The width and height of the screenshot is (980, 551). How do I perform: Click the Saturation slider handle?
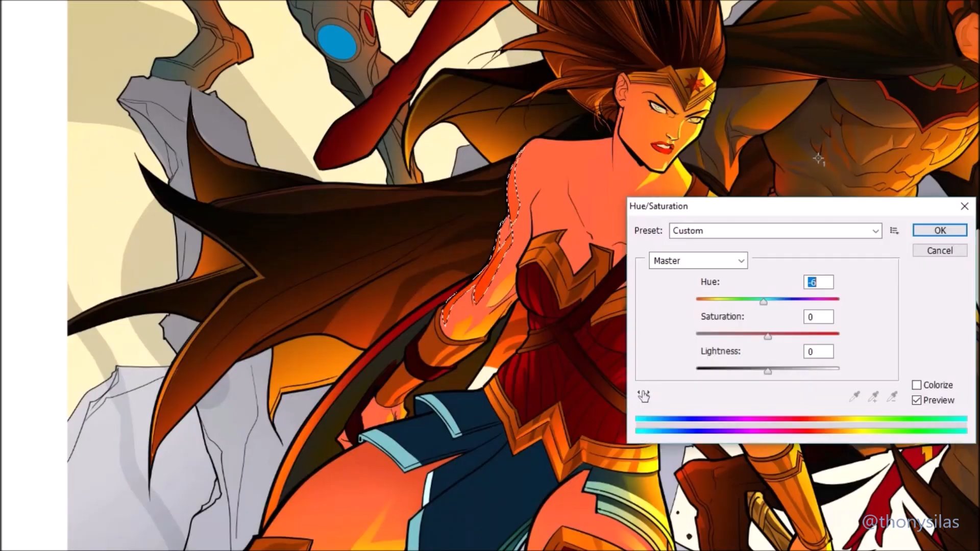768,337
